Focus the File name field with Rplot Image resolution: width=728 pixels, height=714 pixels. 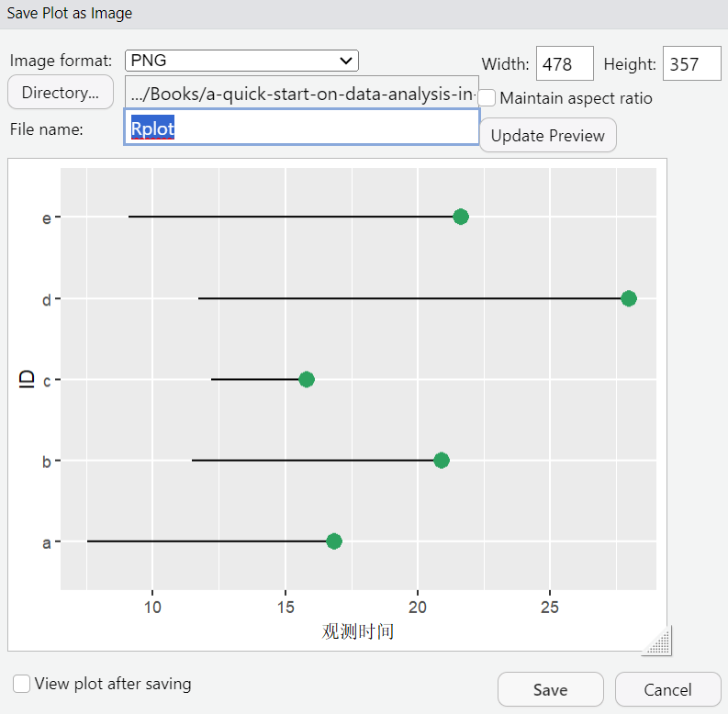click(x=301, y=128)
